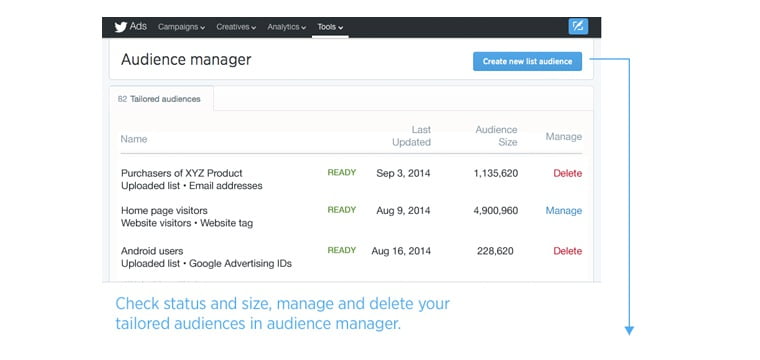760x360 pixels.
Task: Click READY status for Purchasers row
Action: [x=342, y=172]
